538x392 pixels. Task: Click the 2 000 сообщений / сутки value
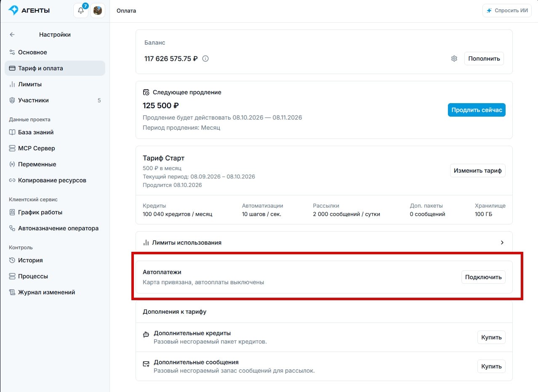[x=346, y=214]
